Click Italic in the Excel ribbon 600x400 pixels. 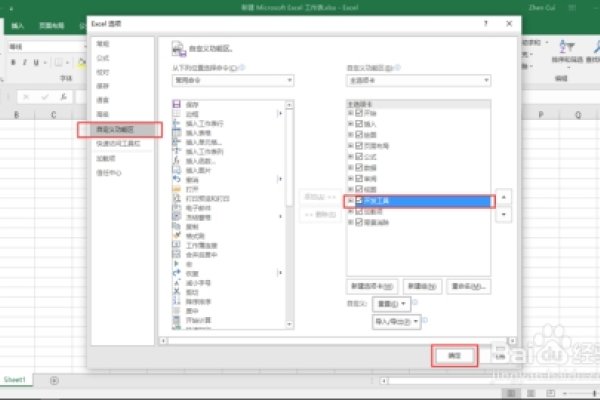[24, 62]
